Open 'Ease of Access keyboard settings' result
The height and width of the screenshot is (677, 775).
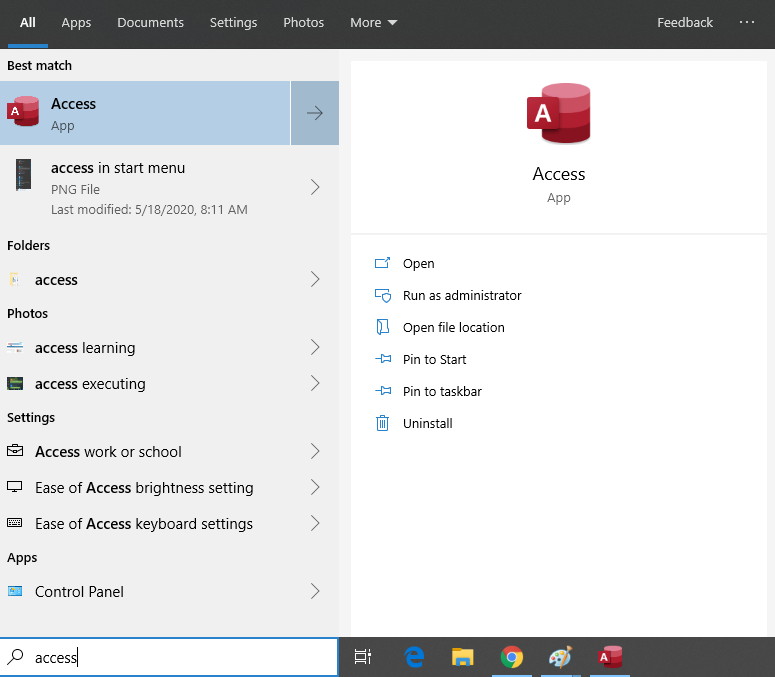tap(144, 523)
